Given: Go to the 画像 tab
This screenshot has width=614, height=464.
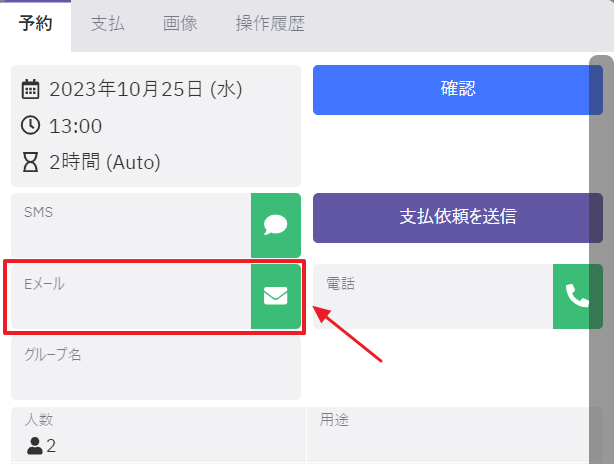Looking at the screenshot, I should pyautogui.click(x=180, y=23).
